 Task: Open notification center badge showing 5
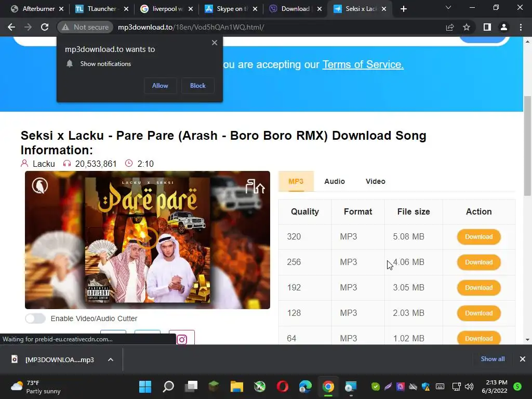(517, 387)
